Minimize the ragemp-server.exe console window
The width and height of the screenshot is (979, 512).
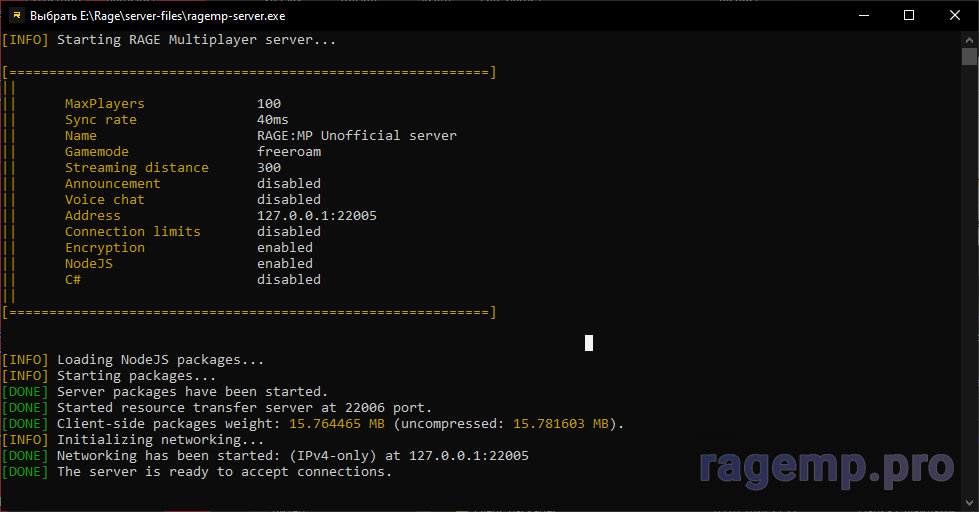point(862,16)
